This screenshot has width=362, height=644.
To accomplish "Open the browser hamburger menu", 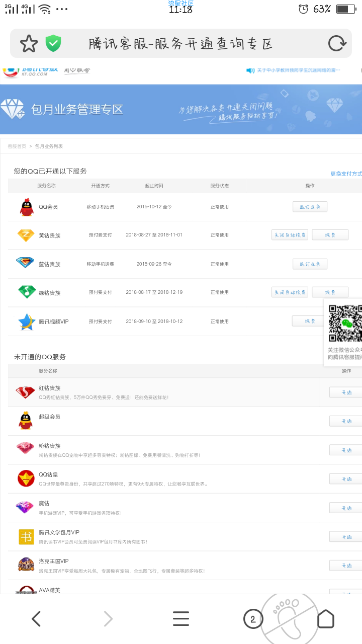I will tap(181, 618).
